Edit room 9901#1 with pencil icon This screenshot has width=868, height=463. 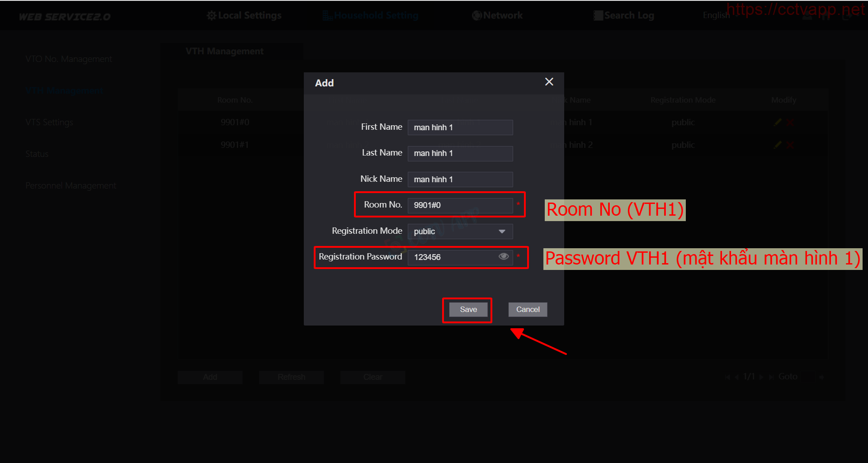(778, 145)
